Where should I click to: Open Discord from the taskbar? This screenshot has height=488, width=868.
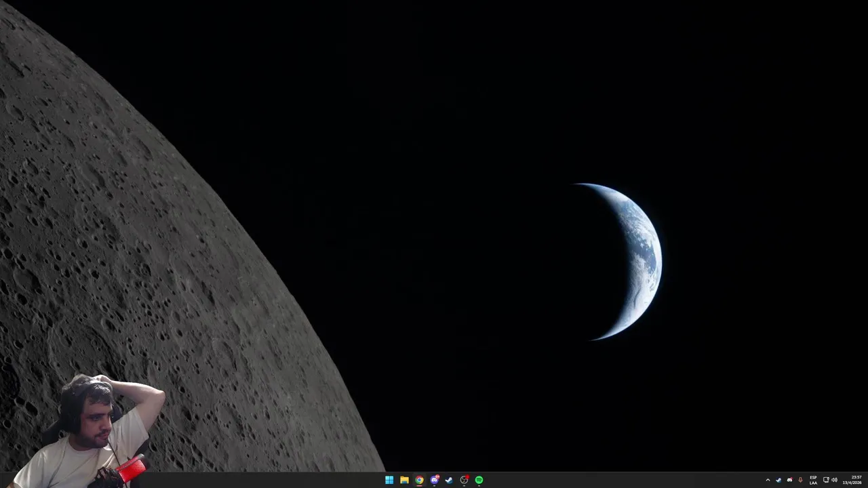click(x=434, y=480)
